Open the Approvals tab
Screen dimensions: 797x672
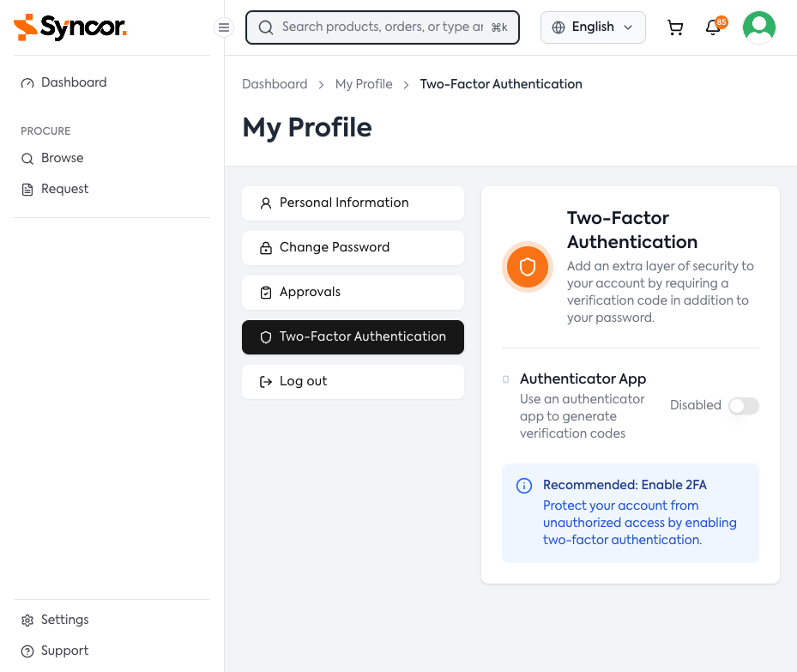coord(352,293)
